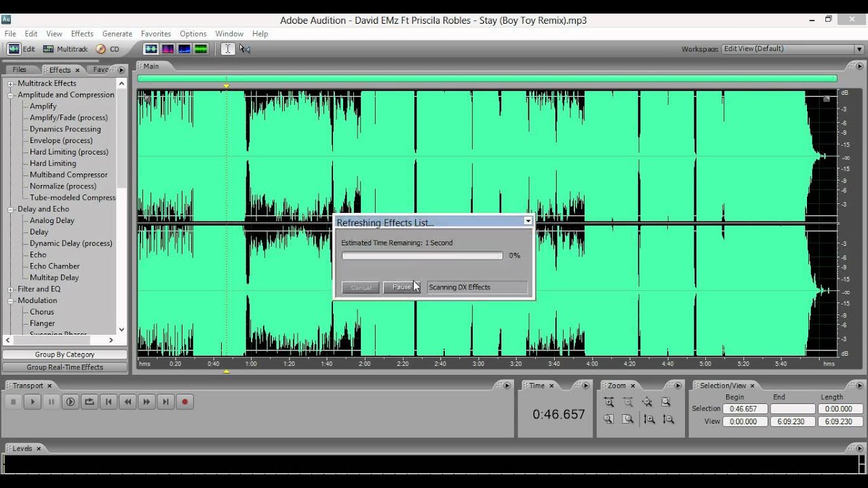
Task: Click the Pause button in dialog
Action: 401,287
